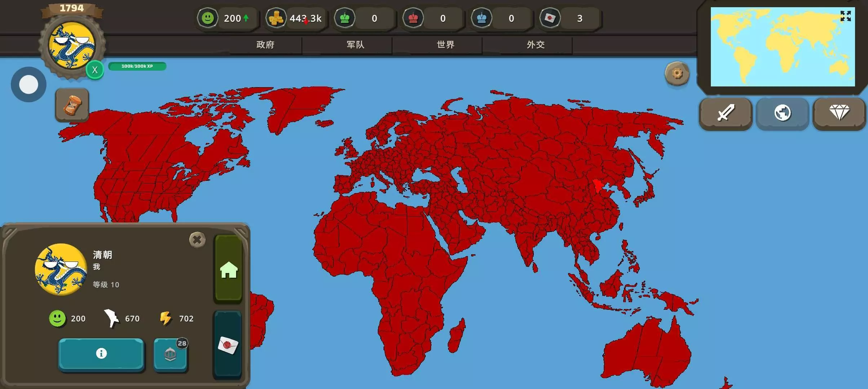Open the 政府 government tab
868x389 pixels.
point(265,45)
